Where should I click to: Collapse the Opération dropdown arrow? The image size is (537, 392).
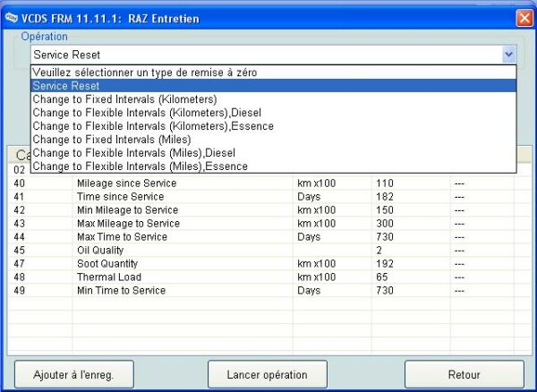coord(508,55)
